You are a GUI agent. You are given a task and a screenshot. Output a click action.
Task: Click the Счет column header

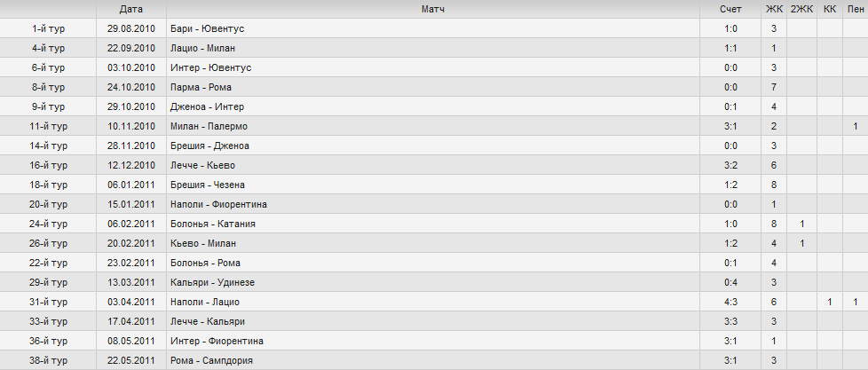click(730, 10)
